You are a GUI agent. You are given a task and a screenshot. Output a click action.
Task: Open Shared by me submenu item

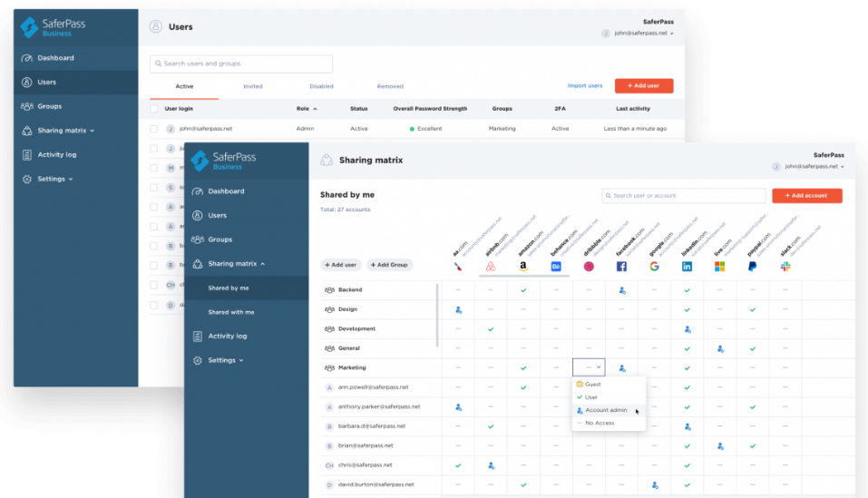click(228, 288)
